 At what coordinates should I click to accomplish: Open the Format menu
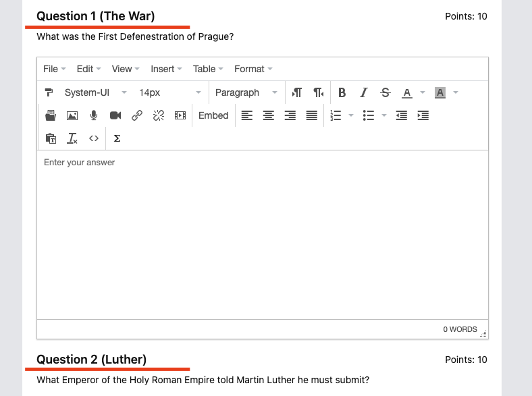point(253,69)
